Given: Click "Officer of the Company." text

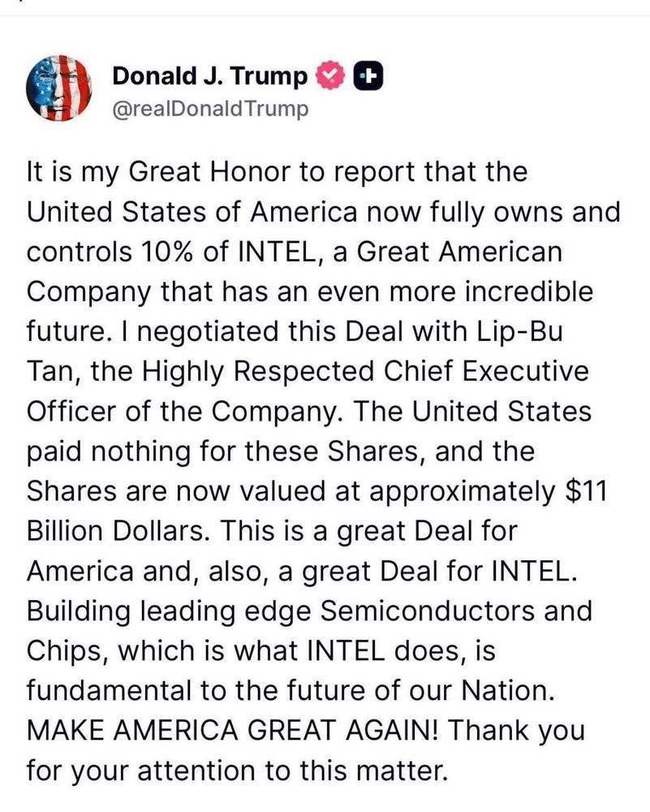Looking at the screenshot, I should [188, 412].
